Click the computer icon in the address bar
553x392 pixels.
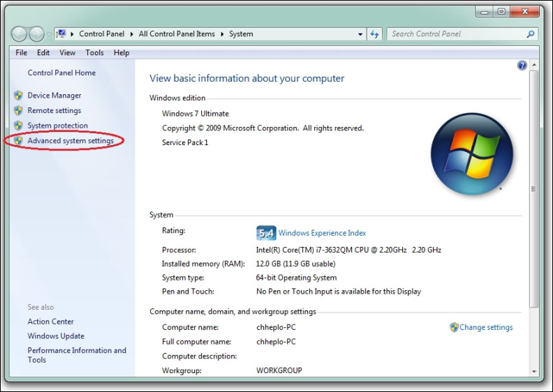pos(61,33)
